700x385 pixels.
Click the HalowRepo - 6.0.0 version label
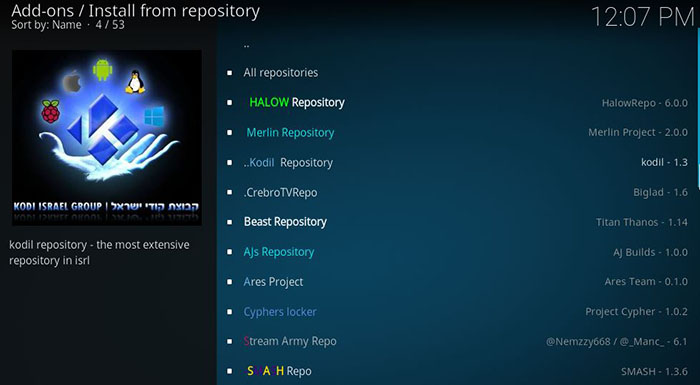pos(645,103)
